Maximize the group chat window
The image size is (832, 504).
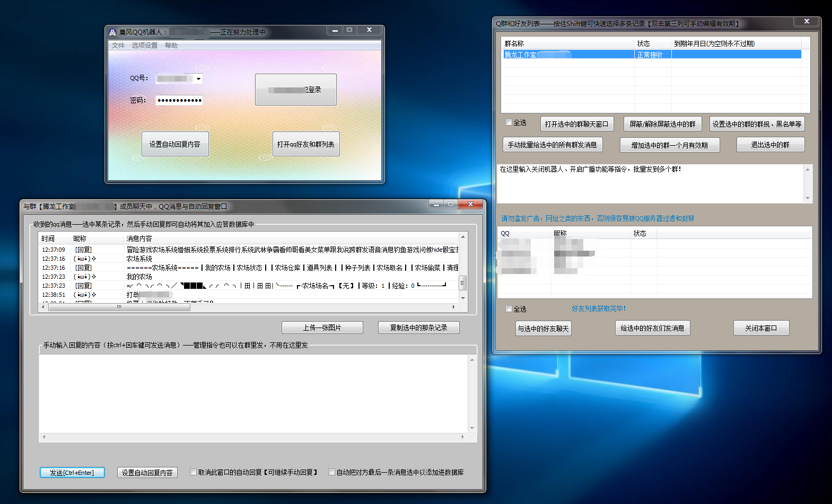[x=451, y=205]
